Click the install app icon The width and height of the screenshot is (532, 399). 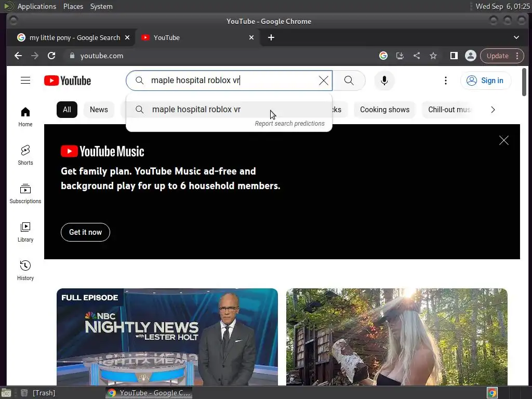pyautogui.click(x=400, y=56)
